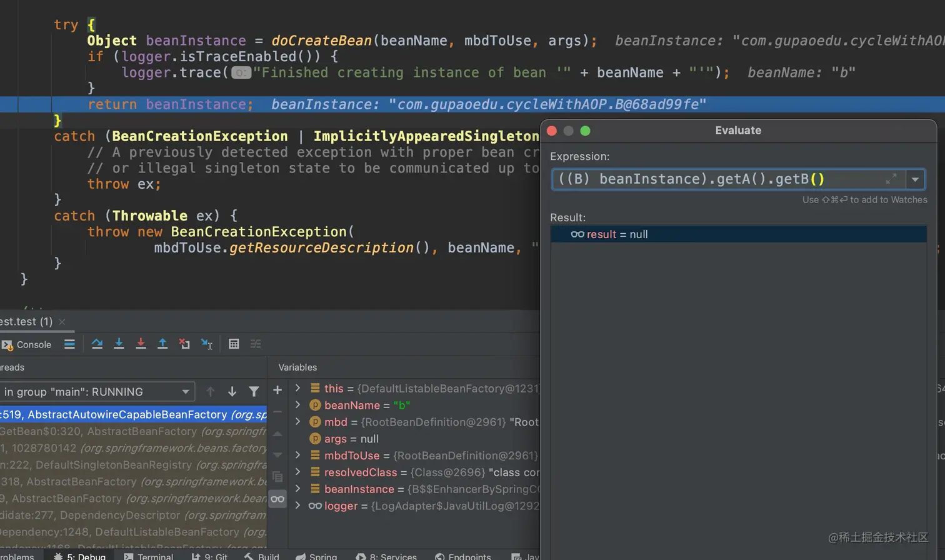Viewport: 945px width, 560px height.
Task: Click the move watch down triangle icon
Action: coord(277,455)
